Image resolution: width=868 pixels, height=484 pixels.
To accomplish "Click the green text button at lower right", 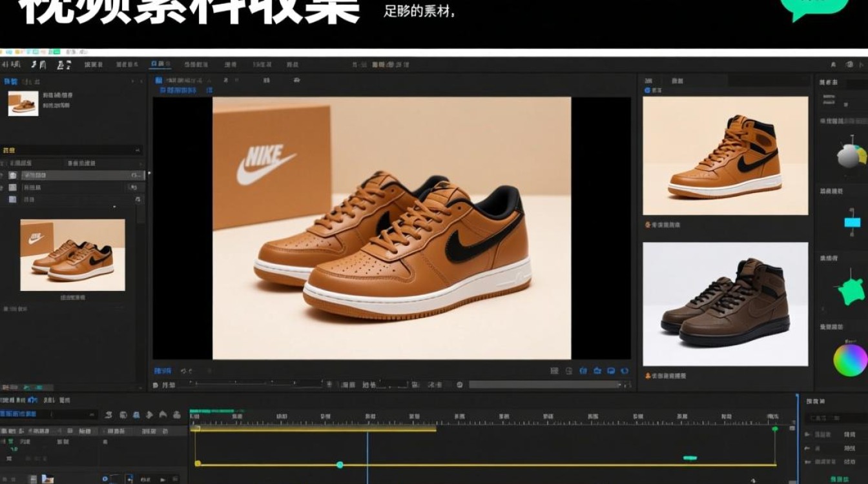I will click(840, 479).
